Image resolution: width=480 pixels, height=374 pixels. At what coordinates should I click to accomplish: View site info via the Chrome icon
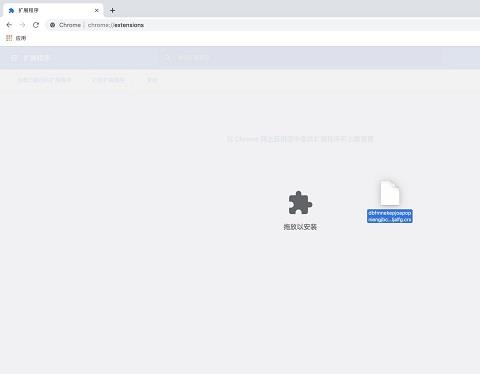(52, 25)
